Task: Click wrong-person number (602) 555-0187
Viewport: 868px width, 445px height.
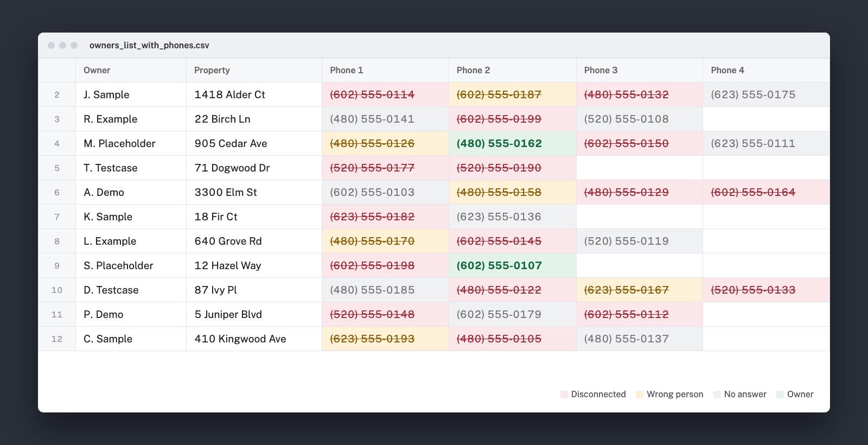Action: click(512, 94)
